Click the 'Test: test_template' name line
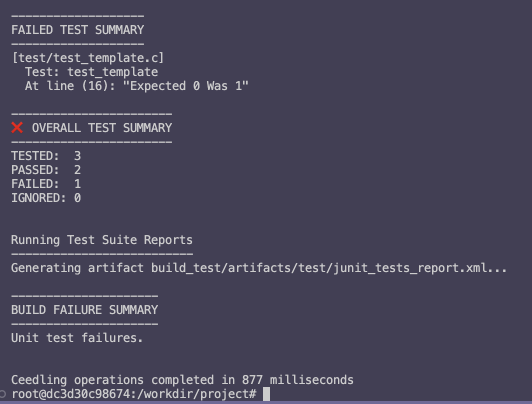Screen dimensions: 532x404 [x=91, y=72]
